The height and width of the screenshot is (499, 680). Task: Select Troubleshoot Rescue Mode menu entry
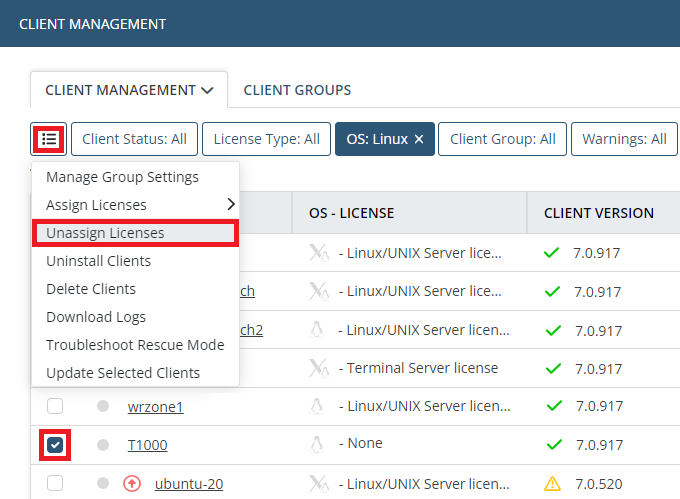click(x=135, y=345)
